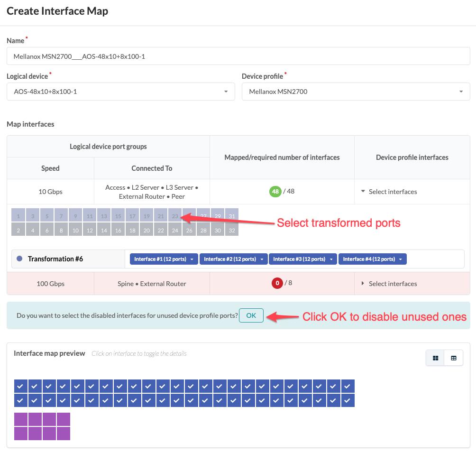This screenshot has height=453, width=476.
Task: Toggle first checked interface in second preview row
Action: (x=20, y=400)
